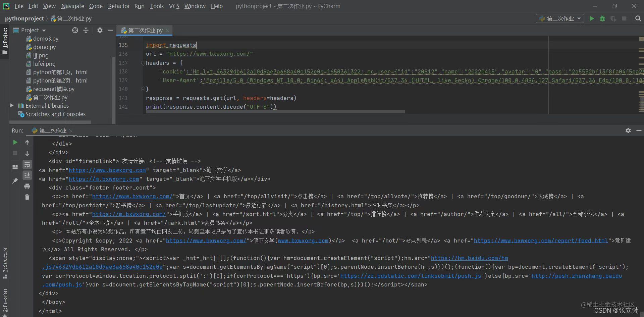
Task: Clear console output with the trash icon
Action: coord(27,197)
